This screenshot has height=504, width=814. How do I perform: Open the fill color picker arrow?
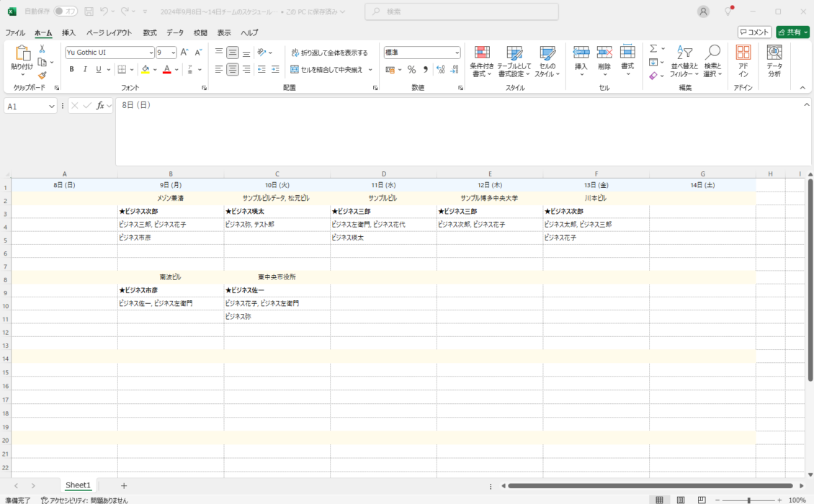click(x=155, y=70)
